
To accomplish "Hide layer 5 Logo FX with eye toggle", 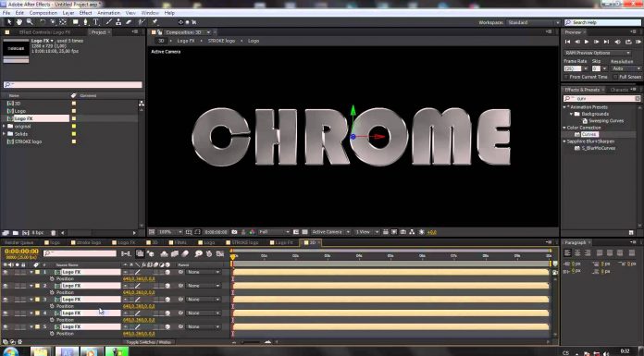I will [5, 326].
